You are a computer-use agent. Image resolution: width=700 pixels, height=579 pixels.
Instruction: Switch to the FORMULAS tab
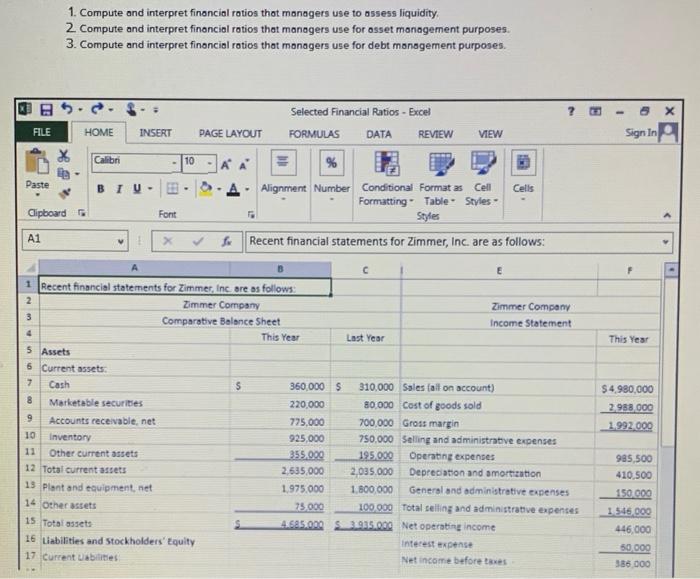[x=314, y=134]
